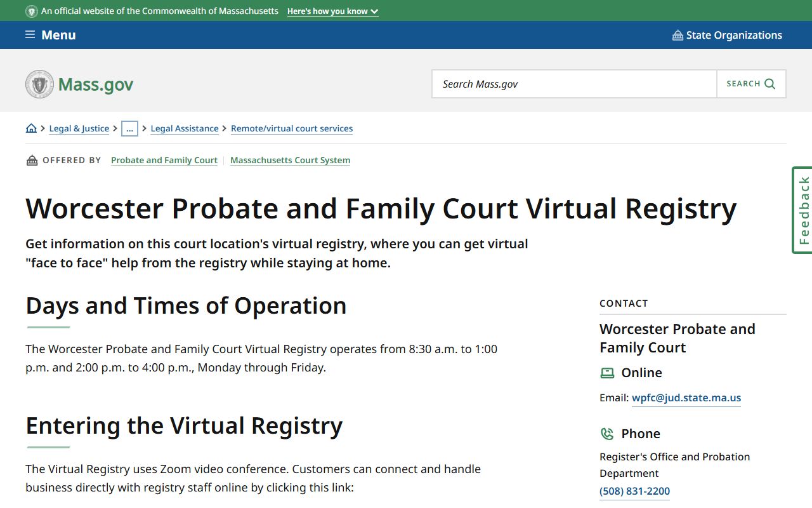This screenshot has width=812, height=508.
Task: Expand "Here's how you know" disclosure
Action: [332, 11]
